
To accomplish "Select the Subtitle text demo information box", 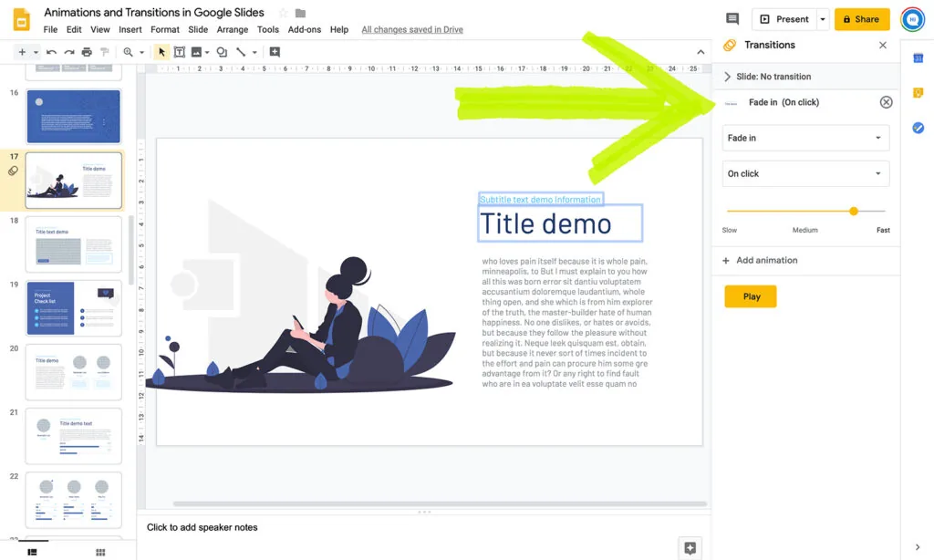I will tap(540, 200).
